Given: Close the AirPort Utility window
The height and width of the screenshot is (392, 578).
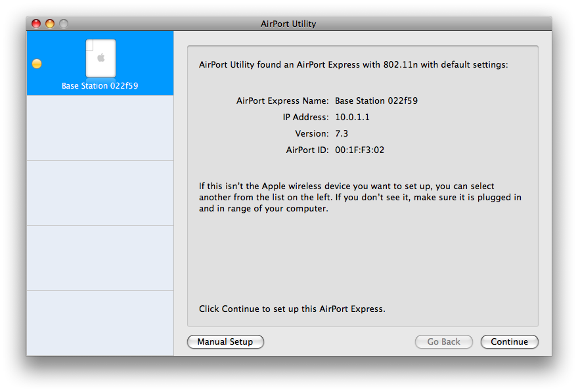Looking at the screenshot, I should (x=36, y=24).
